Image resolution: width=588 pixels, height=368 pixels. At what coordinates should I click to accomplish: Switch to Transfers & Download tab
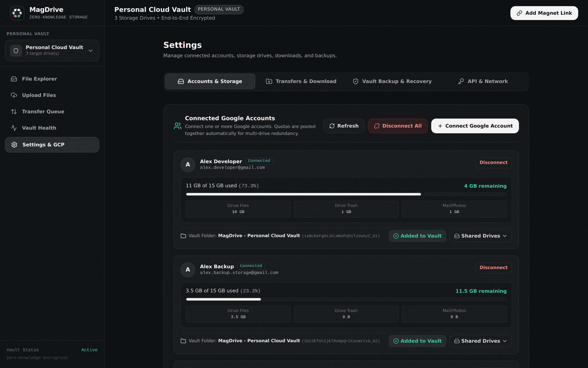(x=301, y=81)
